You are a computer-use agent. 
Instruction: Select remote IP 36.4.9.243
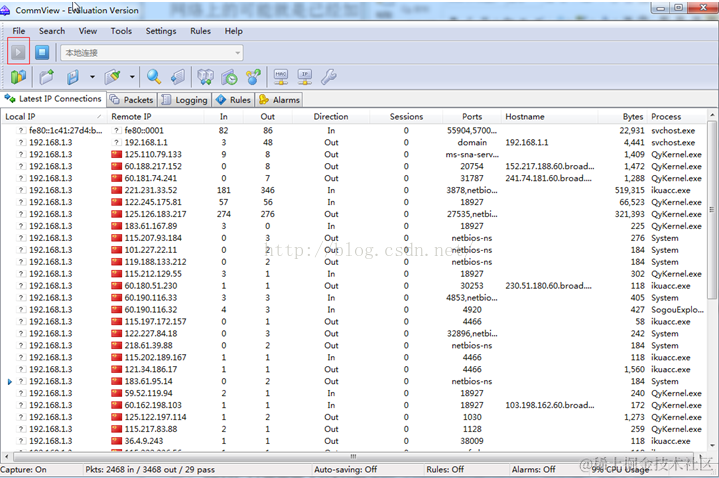(x=144, y=440)
